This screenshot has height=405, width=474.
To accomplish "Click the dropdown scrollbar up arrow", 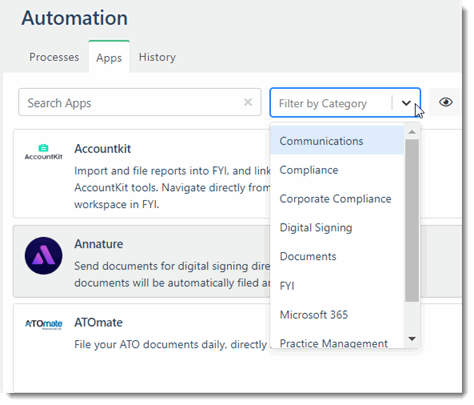I will coord(412,132).
